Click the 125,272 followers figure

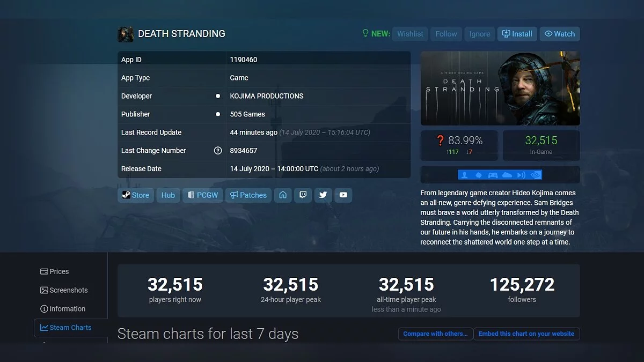pyautogui.click(x=522, y=285)
